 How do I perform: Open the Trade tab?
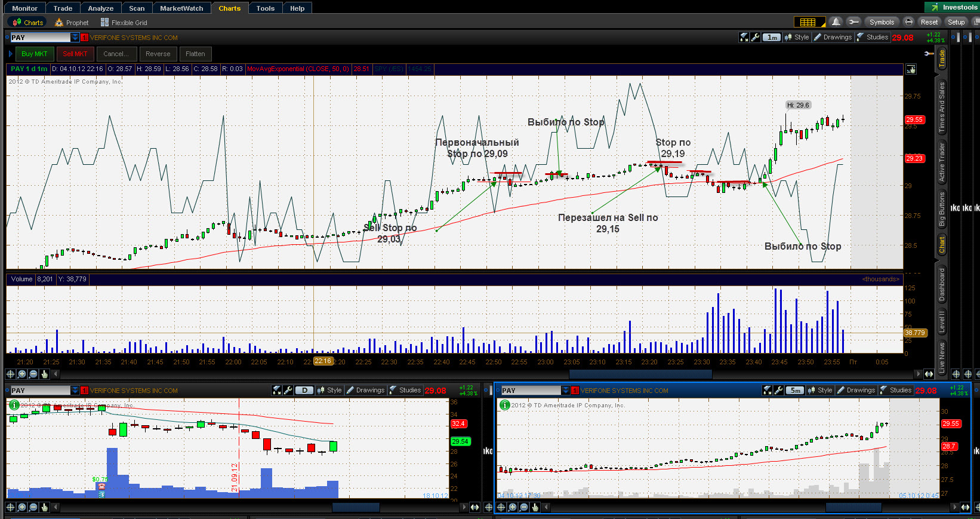63,8
